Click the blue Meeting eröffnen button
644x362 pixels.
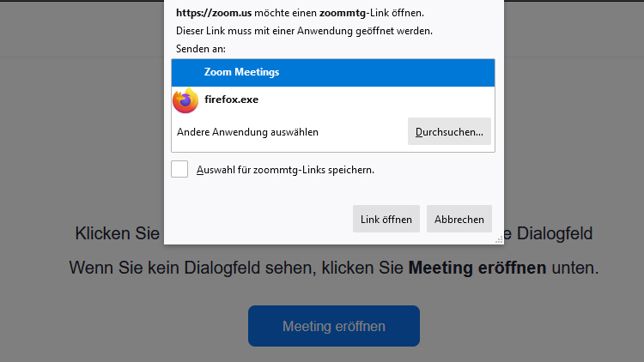tap(333, 326)
